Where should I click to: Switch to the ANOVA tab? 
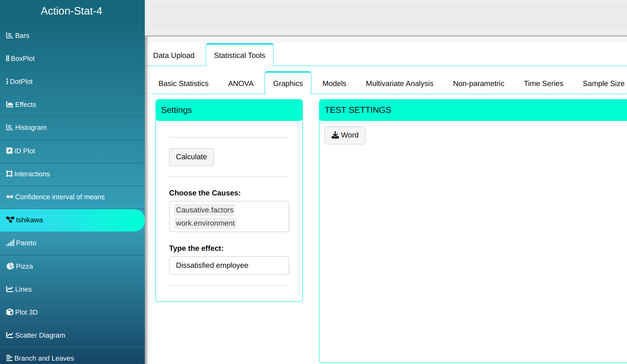coord(241,83)
